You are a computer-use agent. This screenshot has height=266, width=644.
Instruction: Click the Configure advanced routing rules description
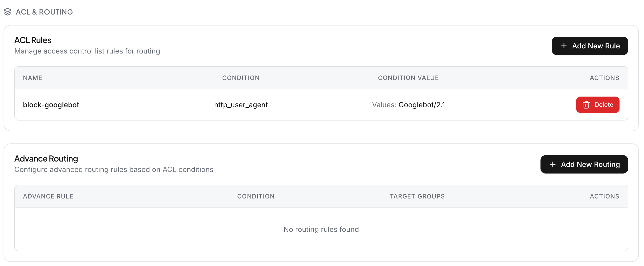click(x=114, y=169)
